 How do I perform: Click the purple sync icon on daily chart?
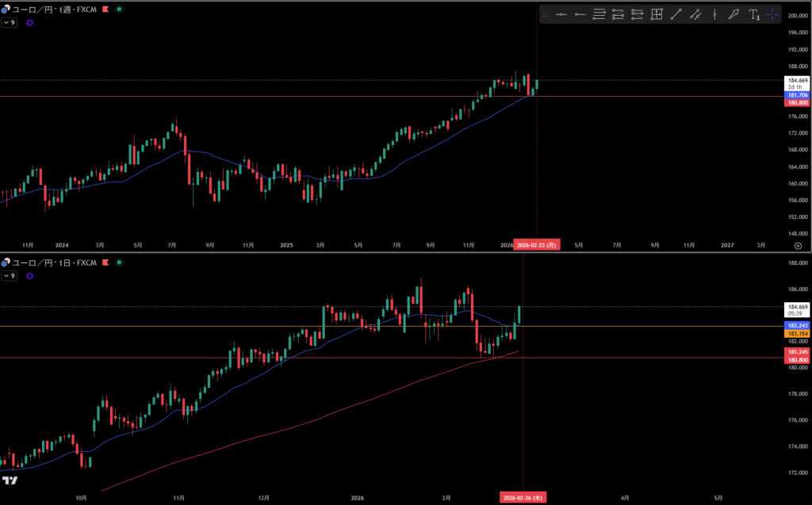coord(30,275)
